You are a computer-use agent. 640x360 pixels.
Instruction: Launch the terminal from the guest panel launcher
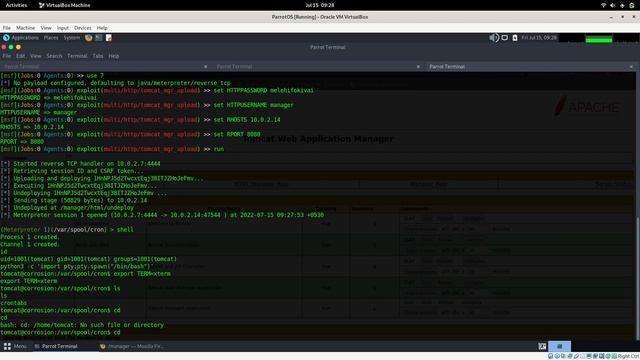[x=99, y=38]
